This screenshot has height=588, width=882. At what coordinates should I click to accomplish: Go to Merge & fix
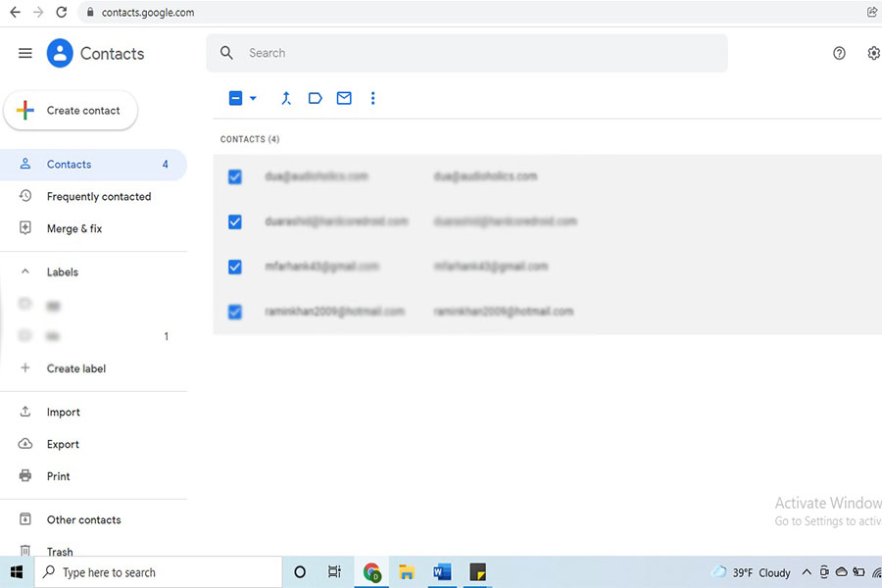74,228
